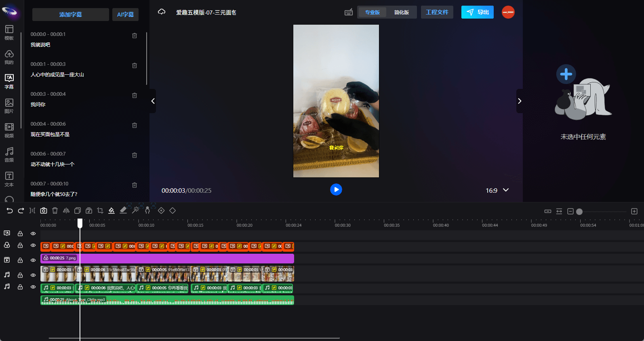
Task: Click the duplicate clip icon
Action: (x=78, y=210)
